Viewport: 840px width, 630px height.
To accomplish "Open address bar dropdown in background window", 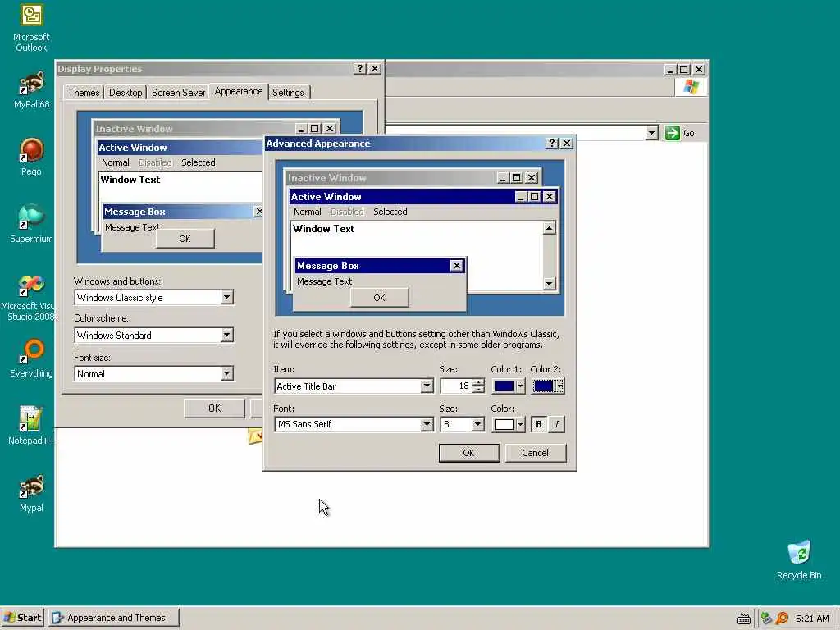I will [x=651, y=133].
